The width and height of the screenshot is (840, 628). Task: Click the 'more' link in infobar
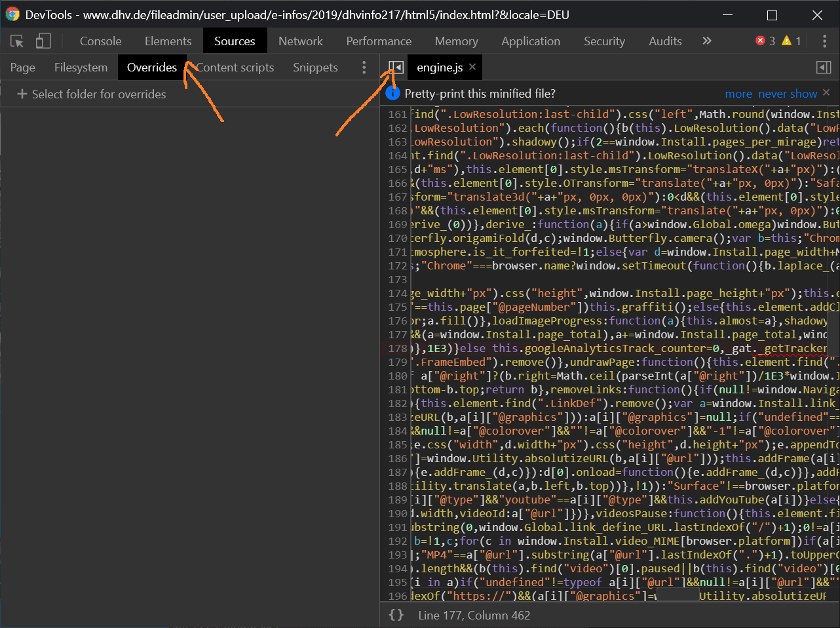(738, 94)
